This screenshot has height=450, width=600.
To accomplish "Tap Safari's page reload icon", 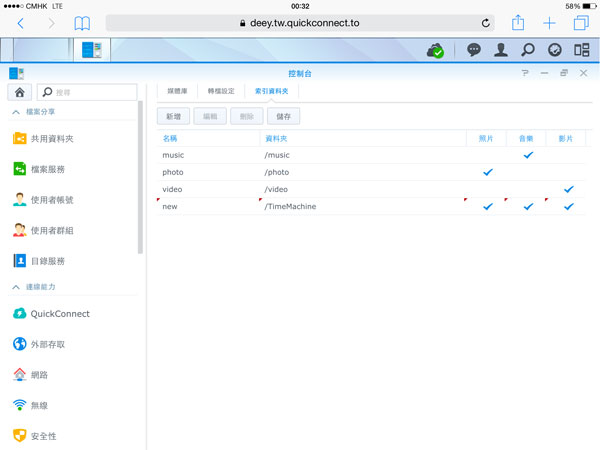I will click(486, 22).
